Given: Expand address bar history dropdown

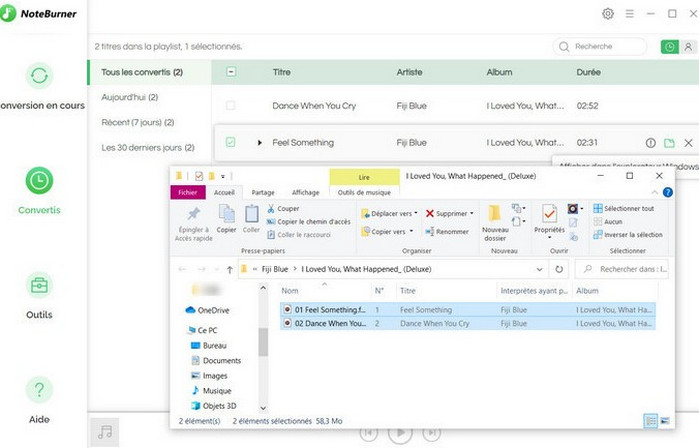Looking at the screenshot, I should pyautogui.click(x=539, y=269).
